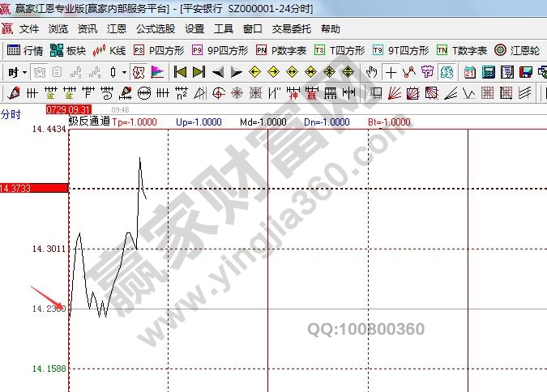Jump to first record arrow icon

(181, 72)
